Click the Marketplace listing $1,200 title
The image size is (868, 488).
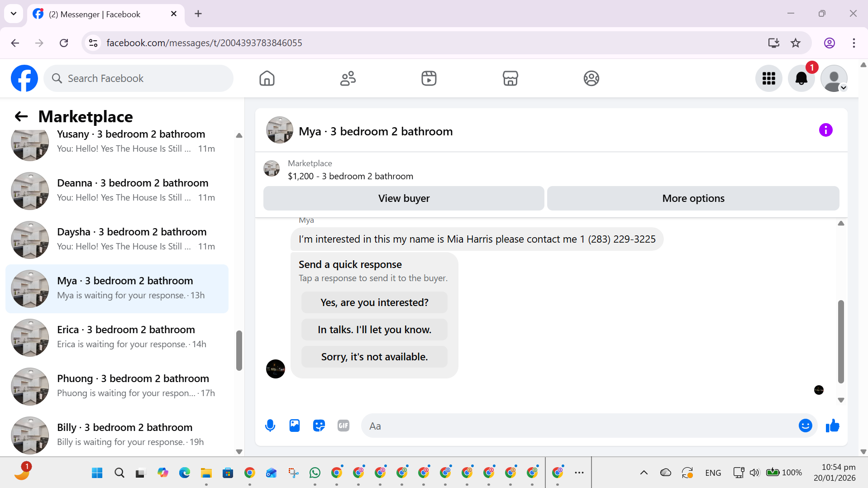point(350,176)
